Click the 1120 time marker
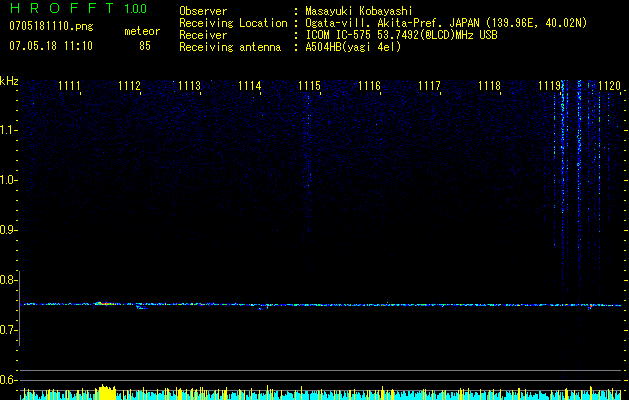The height and width of the screenshot is (400, 629). (x=609, y=86)
